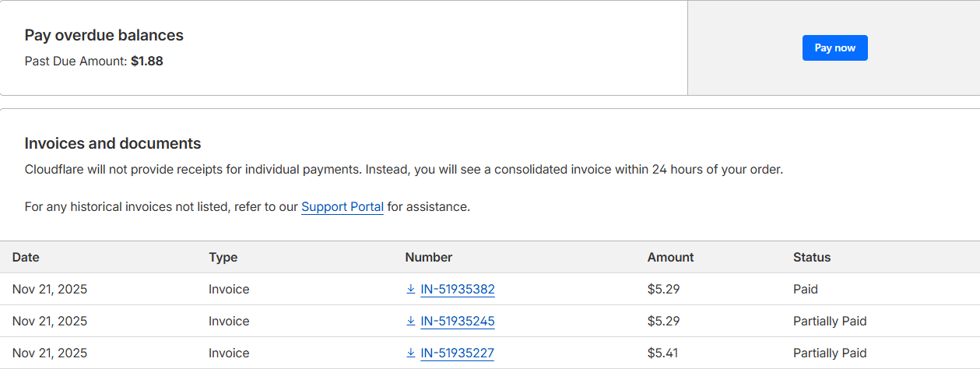Click the Amount column header

670,258
